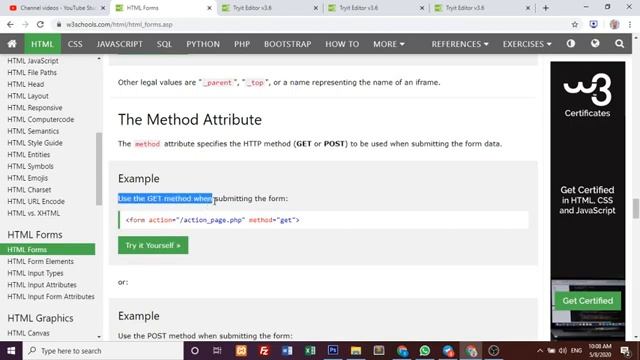Click the shield extension icon in toolbar
The image size is (640, 360).
(x=594, y=24)
